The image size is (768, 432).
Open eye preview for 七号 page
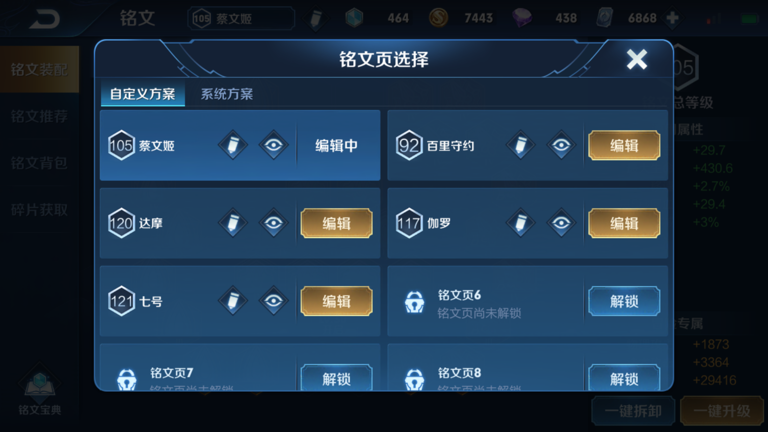(273, 301)
